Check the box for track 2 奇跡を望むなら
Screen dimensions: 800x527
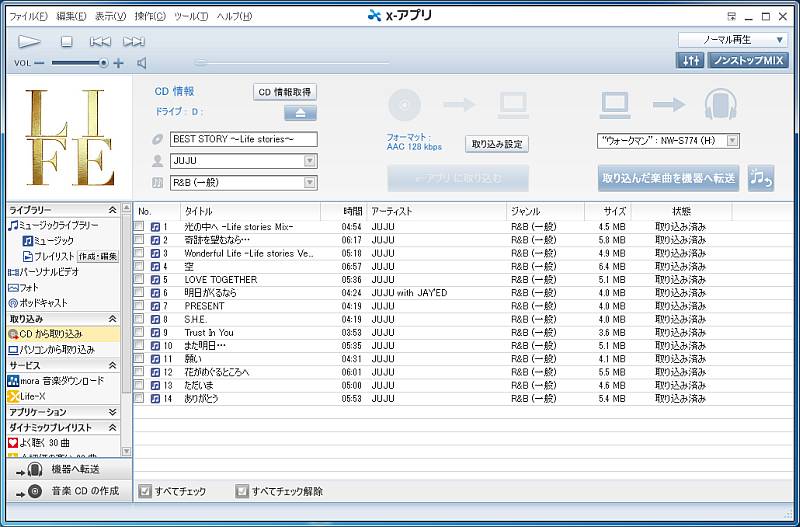pos(139,239)
